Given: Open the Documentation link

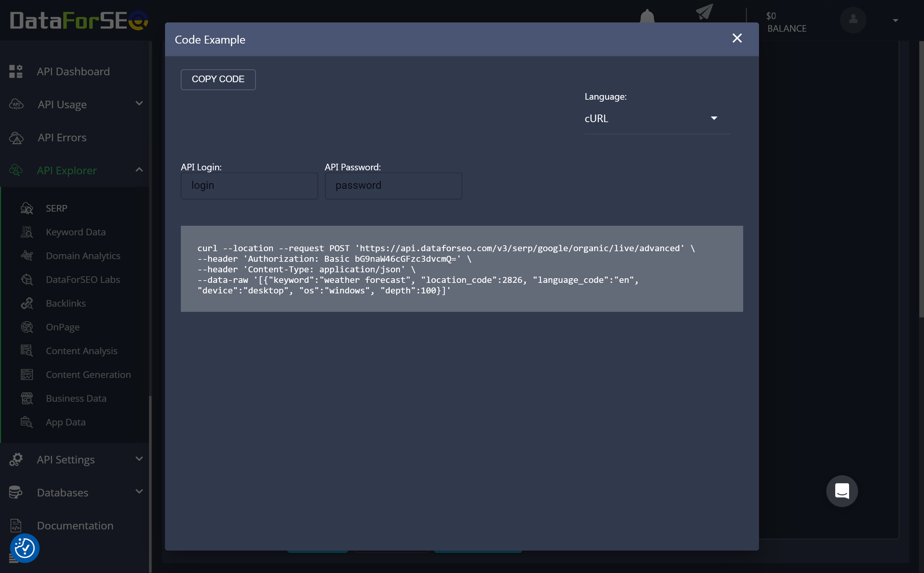Looking at the screenshot, I should click(x=75, y=525).
